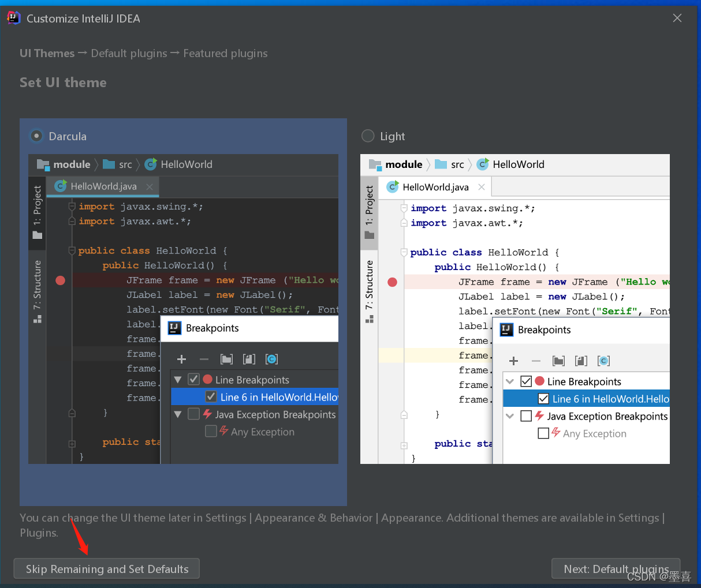Click add breakpoint plus icon in Light preview
Image resolution: width=701 pixels, height=588 pixels.
pyautogui.click(x=513, y=361)
